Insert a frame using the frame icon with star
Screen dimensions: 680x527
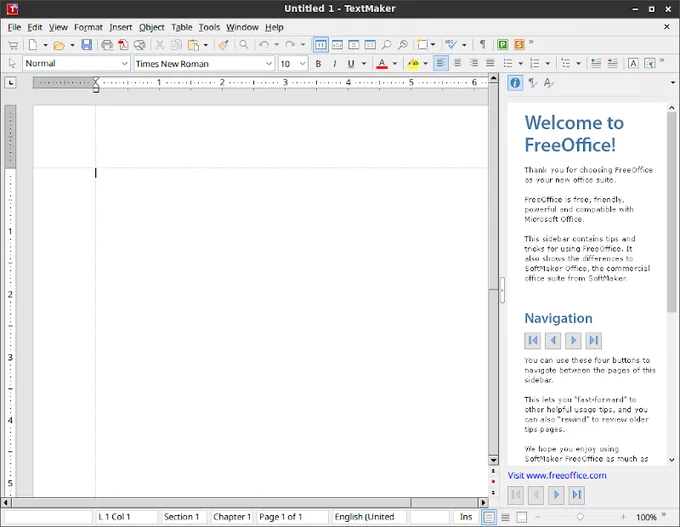coord(422,45)
